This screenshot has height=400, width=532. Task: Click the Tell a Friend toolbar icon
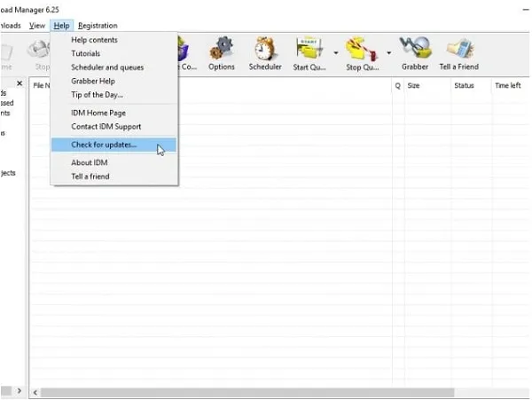pos(458,53)
